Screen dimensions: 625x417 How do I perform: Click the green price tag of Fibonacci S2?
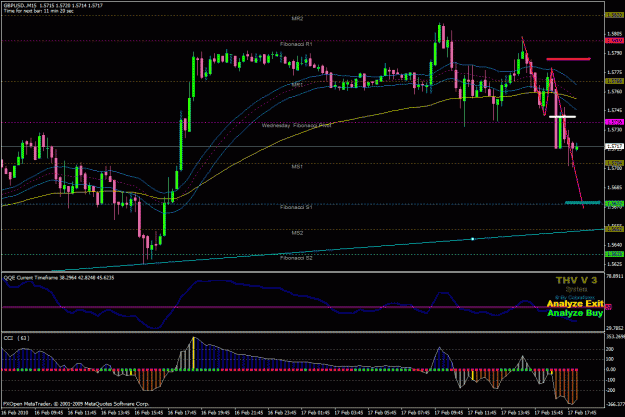tap(614, 254)
